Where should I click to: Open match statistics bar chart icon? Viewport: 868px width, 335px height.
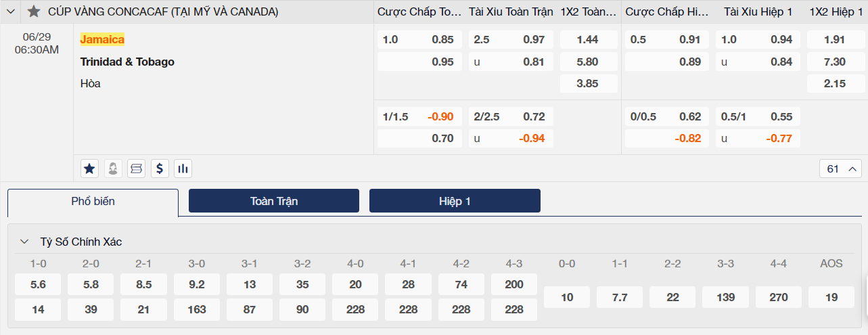183,169
